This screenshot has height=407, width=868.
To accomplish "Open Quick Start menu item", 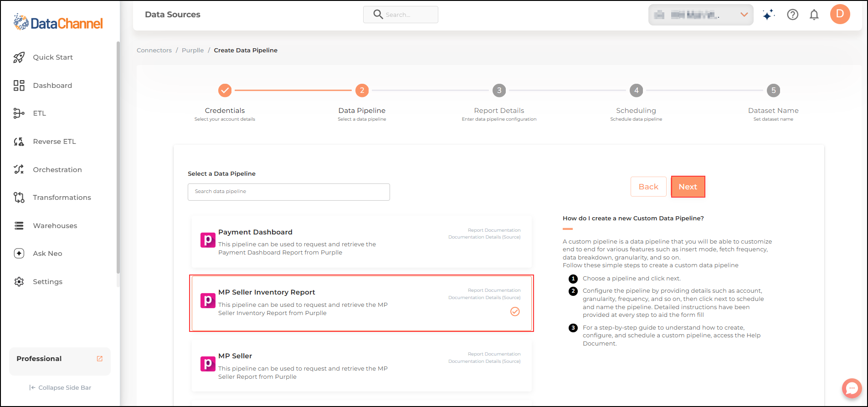I will tap(53, 57).
